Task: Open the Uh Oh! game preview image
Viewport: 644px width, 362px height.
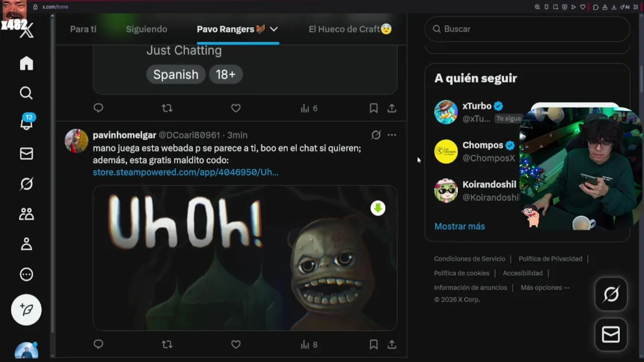Action: pos(245,258)
